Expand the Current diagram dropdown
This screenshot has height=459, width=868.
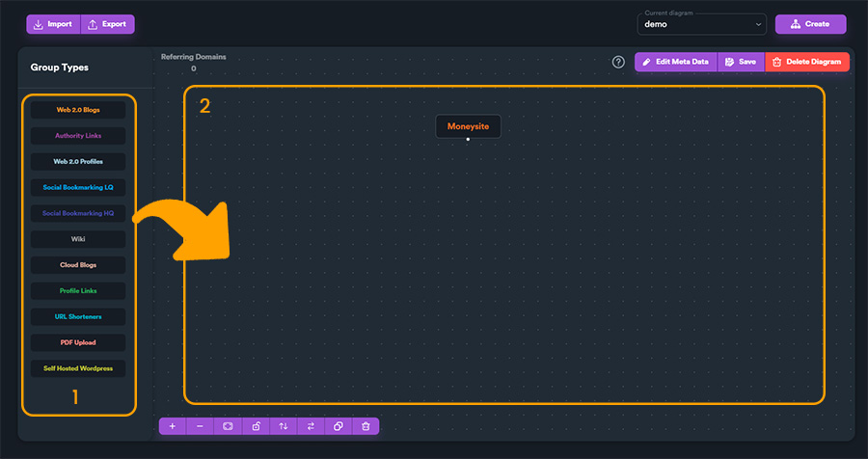point(702,24)
